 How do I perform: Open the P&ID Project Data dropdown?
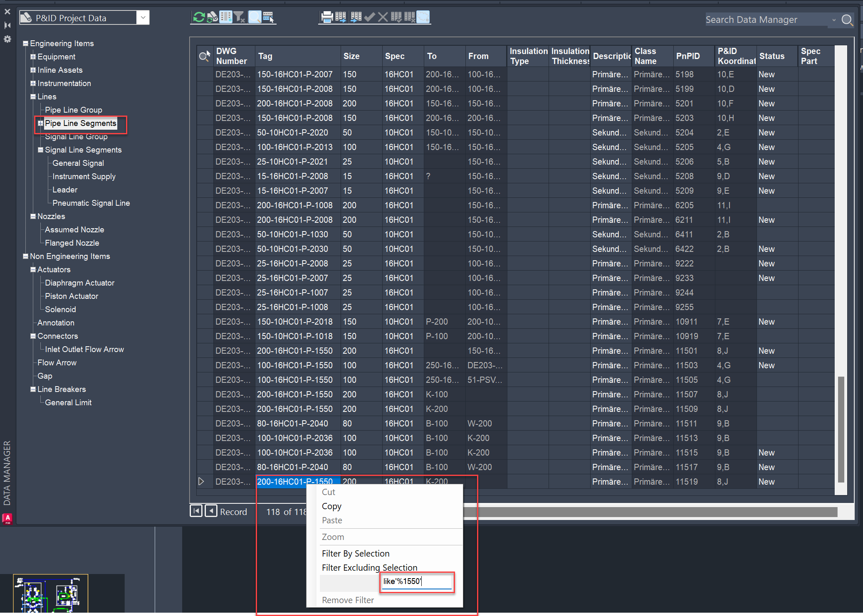point(143,17)
